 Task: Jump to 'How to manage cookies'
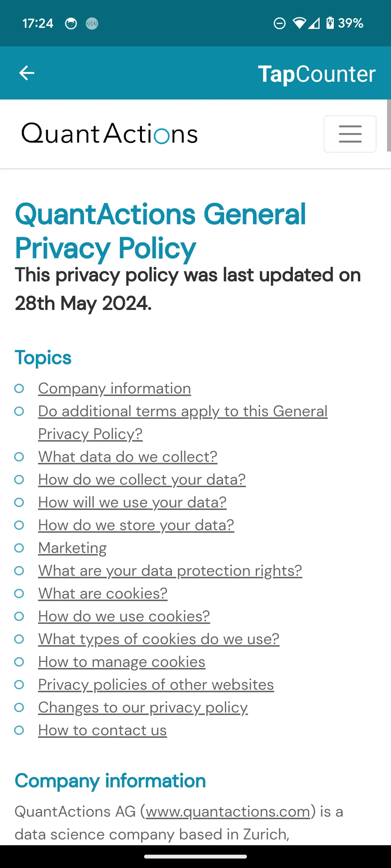[122, 662]
